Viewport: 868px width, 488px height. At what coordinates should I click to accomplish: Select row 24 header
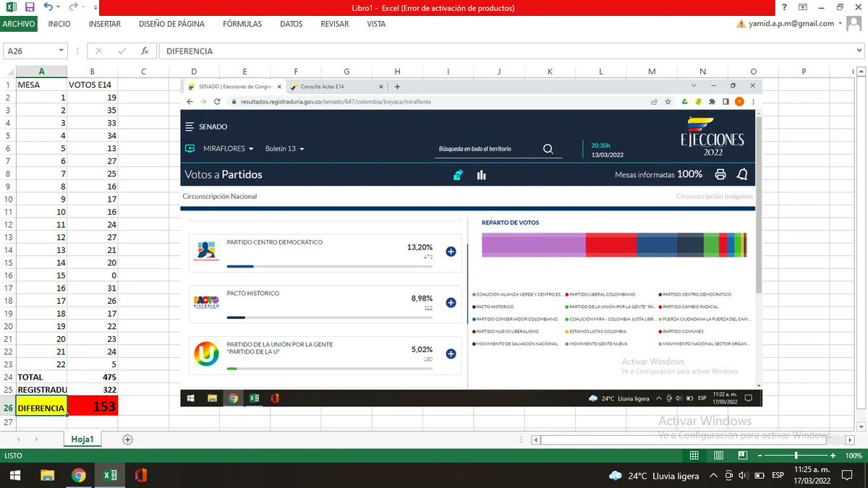tap(7, 377)
